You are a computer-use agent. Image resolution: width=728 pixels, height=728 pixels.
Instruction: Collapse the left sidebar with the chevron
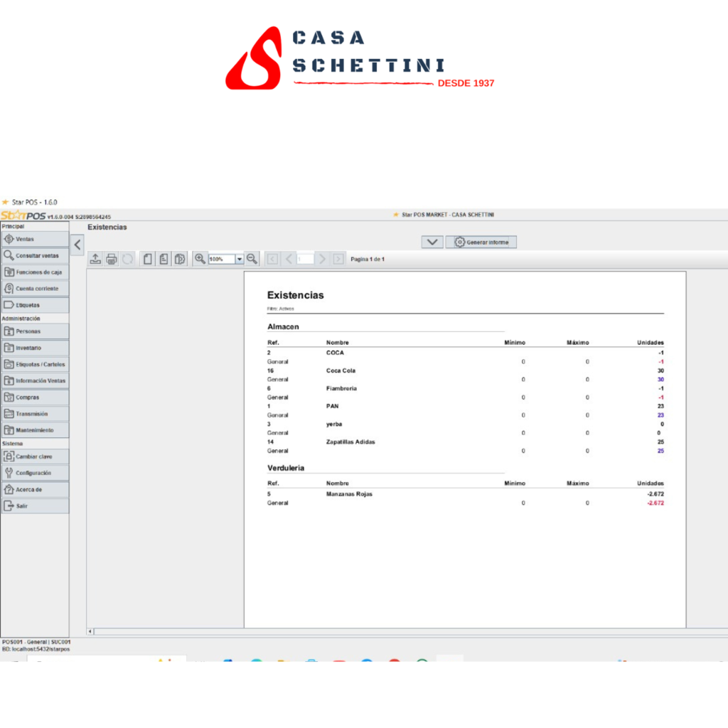coord(77,245)
